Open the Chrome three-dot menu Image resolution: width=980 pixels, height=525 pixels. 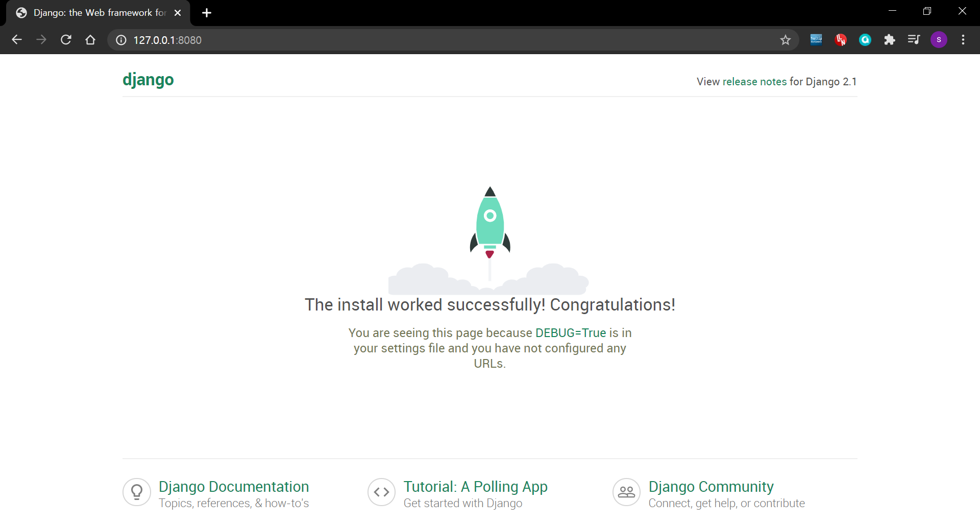[x=964, y=40]
